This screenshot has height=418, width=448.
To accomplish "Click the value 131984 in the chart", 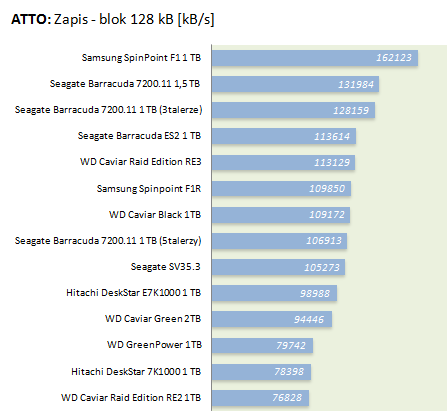I will (x=356, y=84).
